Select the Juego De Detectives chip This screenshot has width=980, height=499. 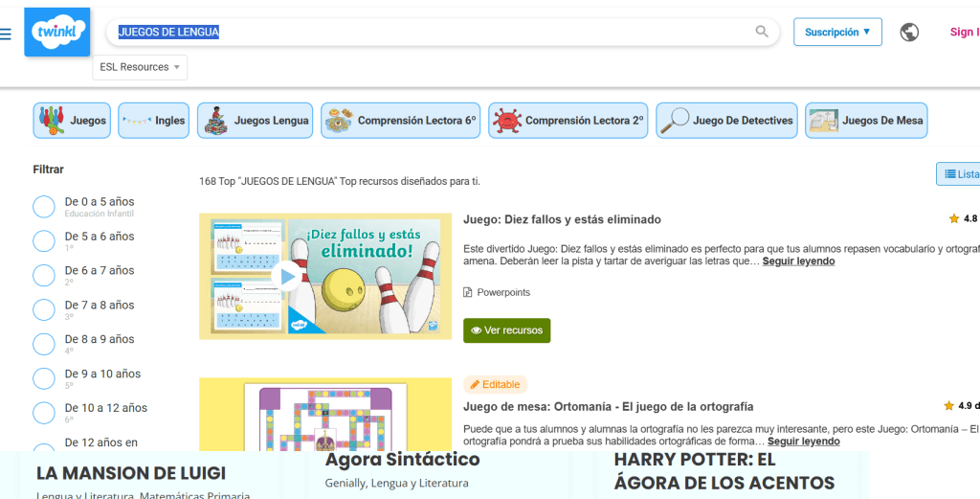tap(726, 121)
